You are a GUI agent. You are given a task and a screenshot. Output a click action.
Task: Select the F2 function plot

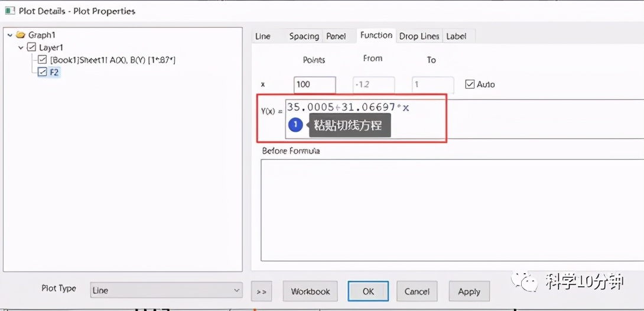click(x=54, y=72)
